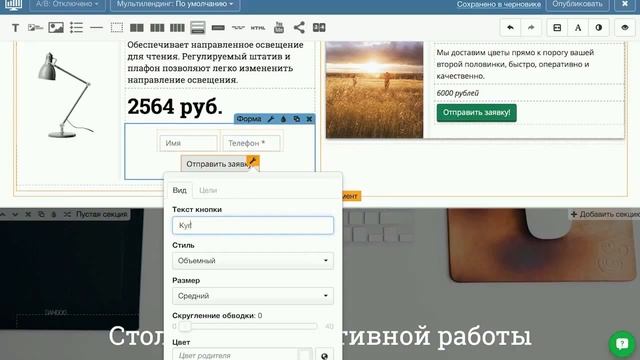
Task: Expand the Размер dropdown Средний
Action: (x=253, y=296)
